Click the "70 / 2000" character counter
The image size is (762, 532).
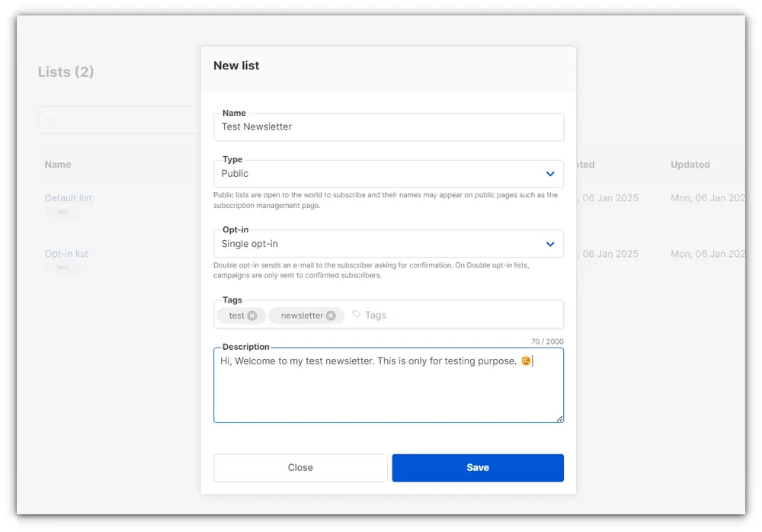point(546,341)
